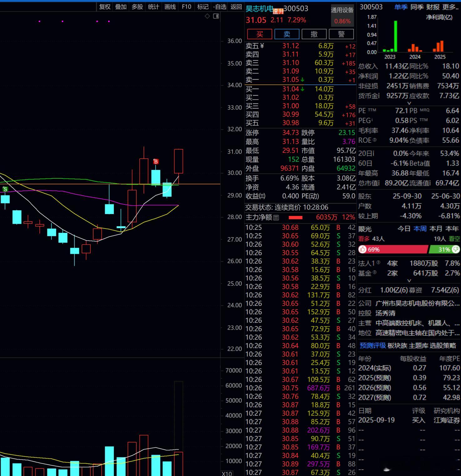Click the down arrow beside 卖一 price
Viewport: 461px width, 476px height.
tap(302, 80)
